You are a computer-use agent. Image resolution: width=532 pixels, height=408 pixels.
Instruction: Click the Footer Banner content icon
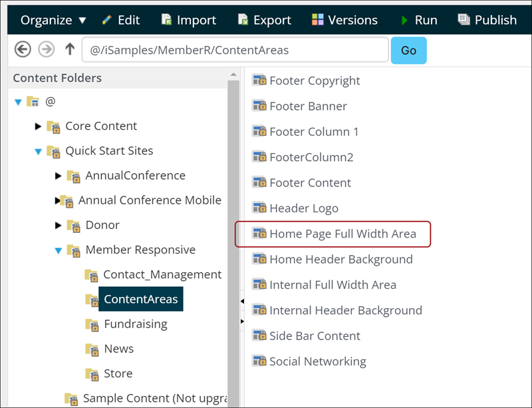pyautogui.click(x=259, y=106)
